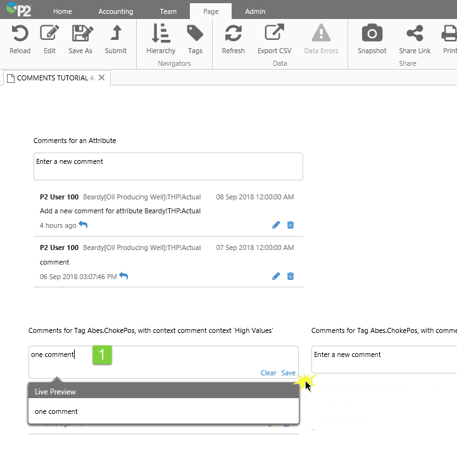Close the COMMENTS TUTORIAL page tab

102,77
